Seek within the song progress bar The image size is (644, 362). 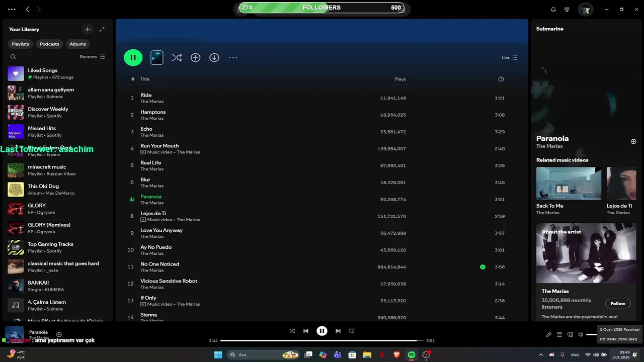322,340
